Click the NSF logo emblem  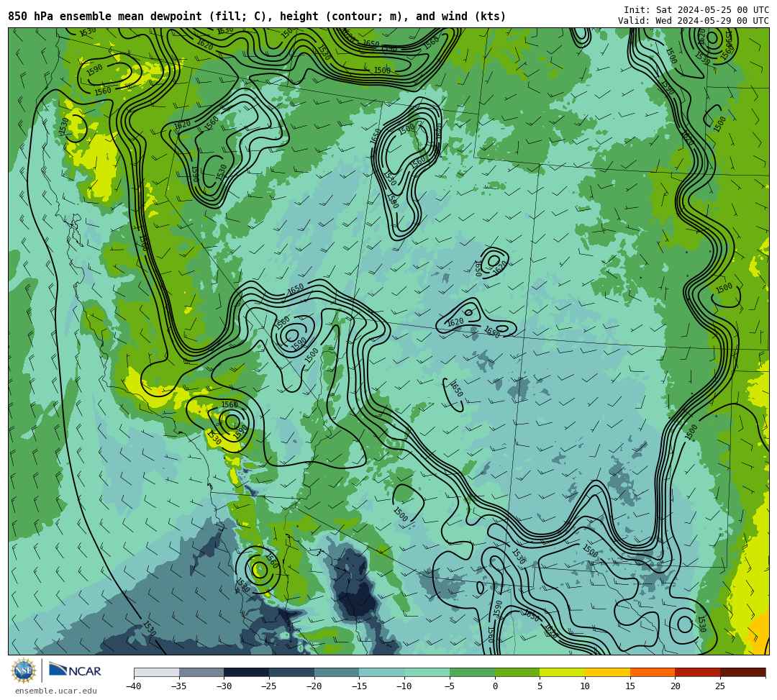coord(24,671)
